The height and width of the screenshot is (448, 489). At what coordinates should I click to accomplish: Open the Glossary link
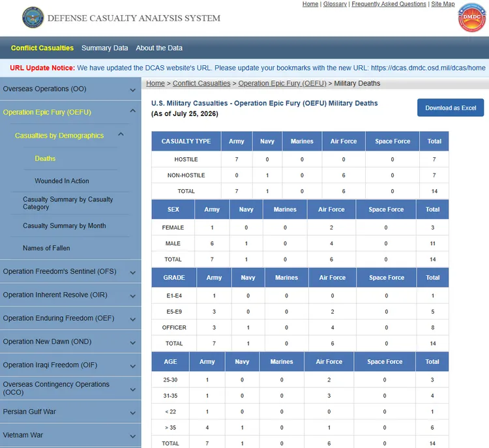335,4
